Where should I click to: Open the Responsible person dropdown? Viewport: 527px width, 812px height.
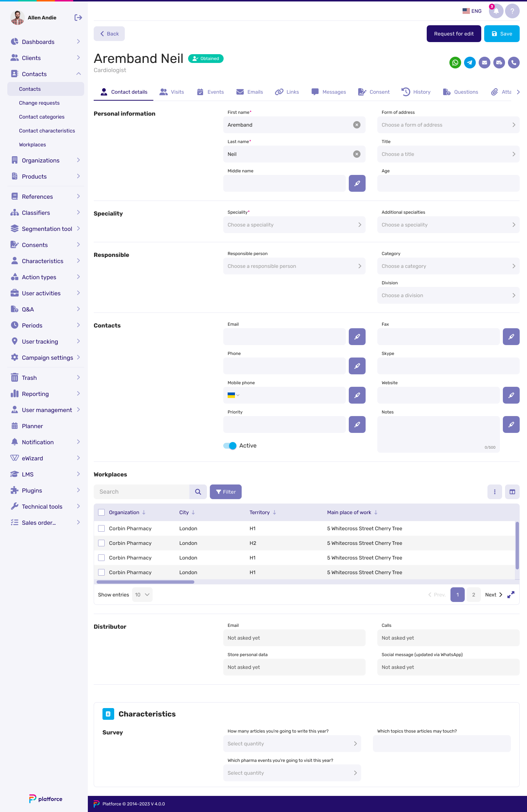pyautogui.click(x=294, y=266)
